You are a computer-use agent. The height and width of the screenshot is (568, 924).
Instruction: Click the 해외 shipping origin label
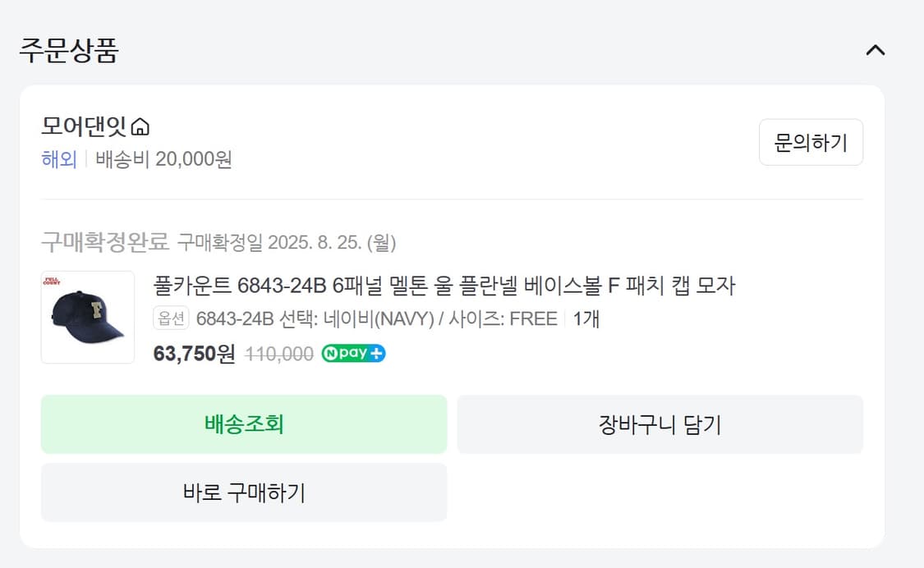56,159
